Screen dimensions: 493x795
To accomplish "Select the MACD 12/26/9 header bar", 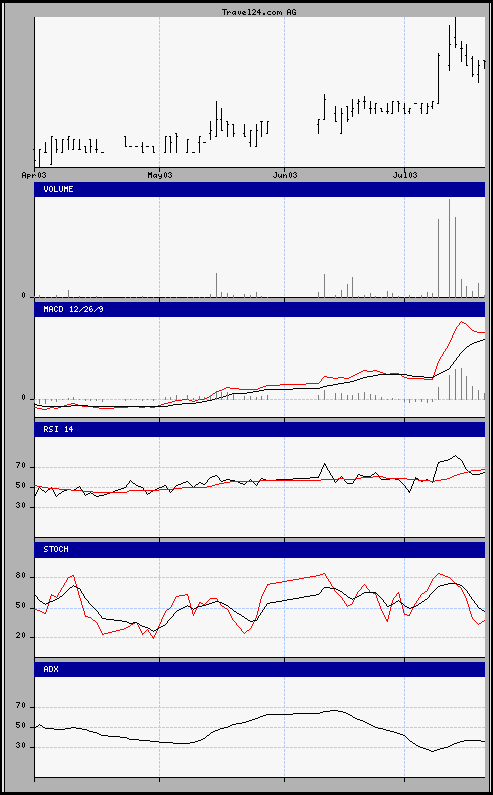I will click(260, 309).
